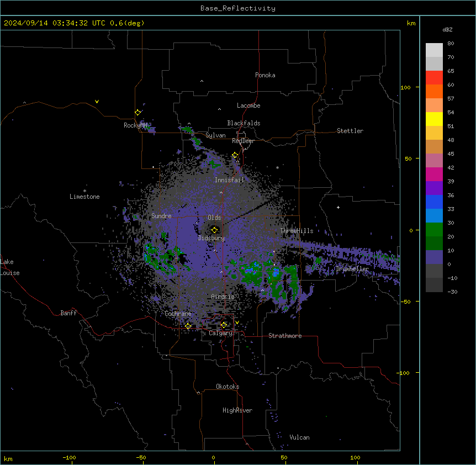Click the yellow diamond marker south of RedDeer

pos(235,155)
